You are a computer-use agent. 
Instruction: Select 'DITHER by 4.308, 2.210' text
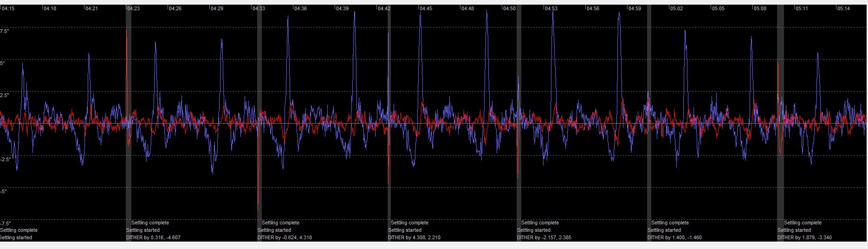click(414, 237)
